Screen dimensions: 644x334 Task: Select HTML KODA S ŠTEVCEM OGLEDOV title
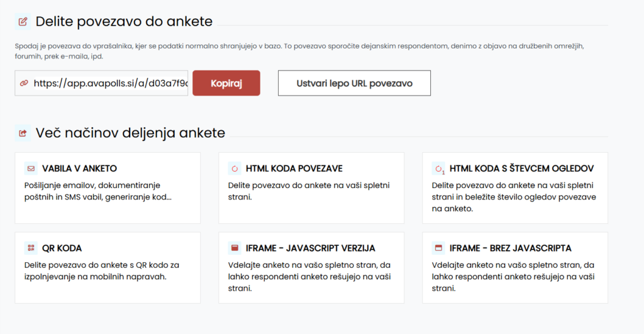521,169
